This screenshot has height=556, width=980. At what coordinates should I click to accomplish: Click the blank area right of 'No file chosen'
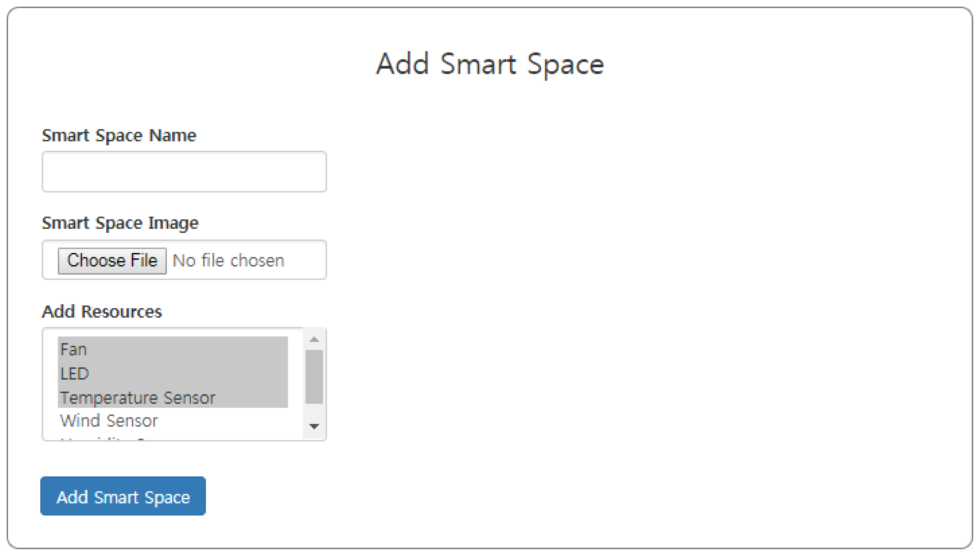[305, 261]
